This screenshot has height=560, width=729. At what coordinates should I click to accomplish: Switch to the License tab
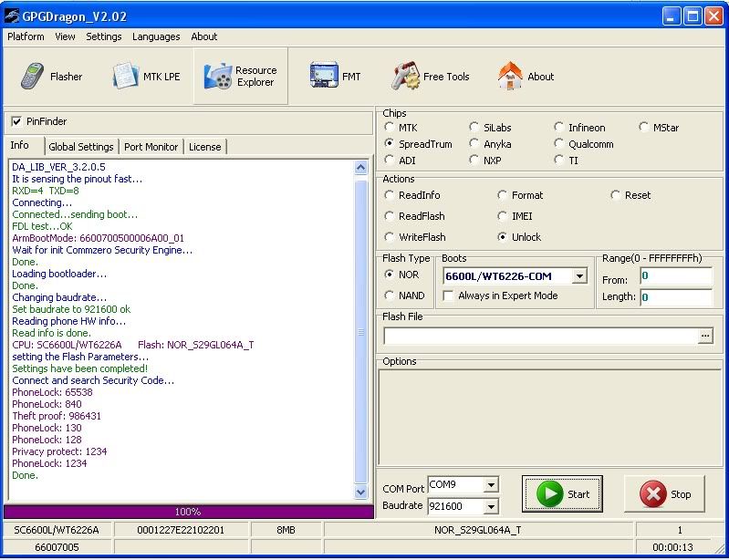(205, 147)
